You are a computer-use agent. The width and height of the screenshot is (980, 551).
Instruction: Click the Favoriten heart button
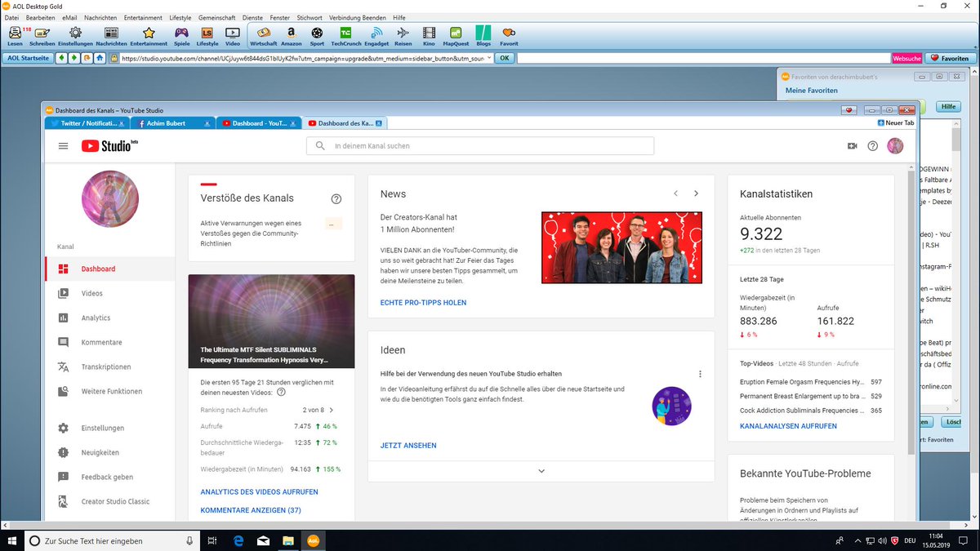tap(949, 58)
